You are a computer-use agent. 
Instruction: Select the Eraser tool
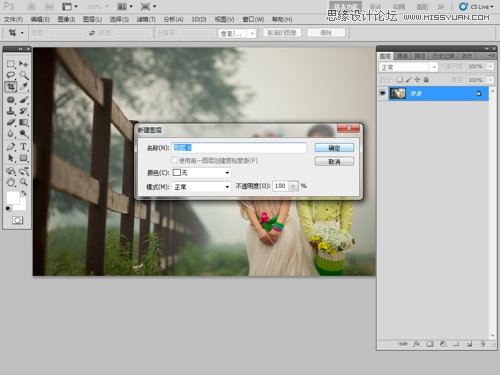click(x=11, y=122)
